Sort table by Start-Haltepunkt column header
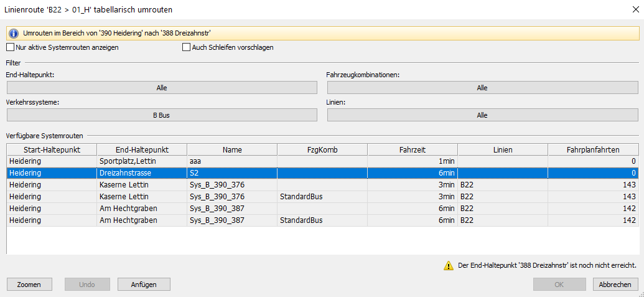This screenshot has height=297, width=644. point(52,149)
